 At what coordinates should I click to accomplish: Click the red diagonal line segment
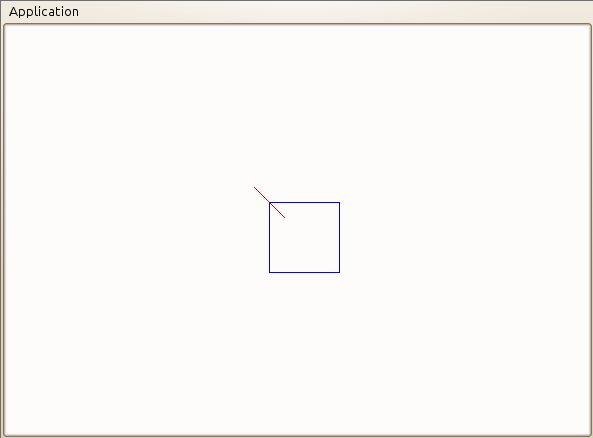(x=269, y=202)
